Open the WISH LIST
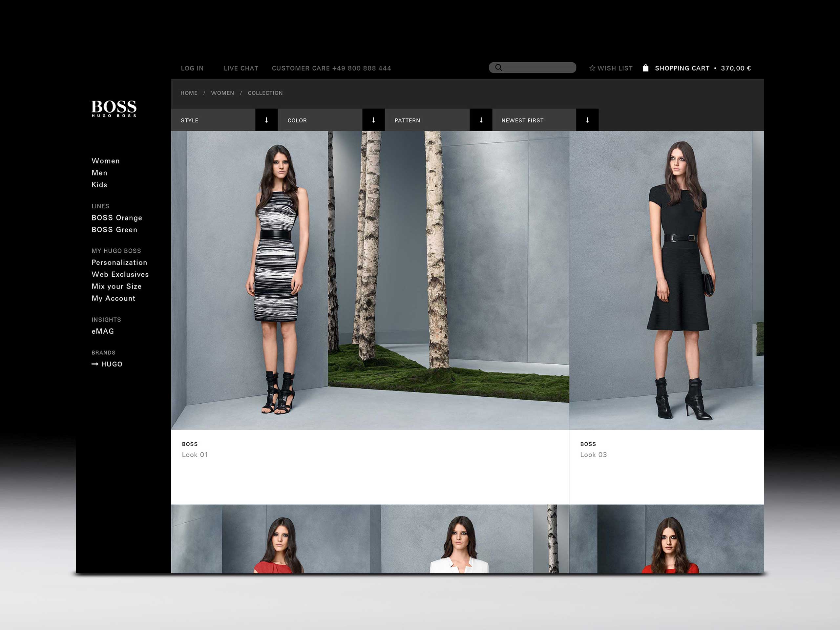 (615, 68)
